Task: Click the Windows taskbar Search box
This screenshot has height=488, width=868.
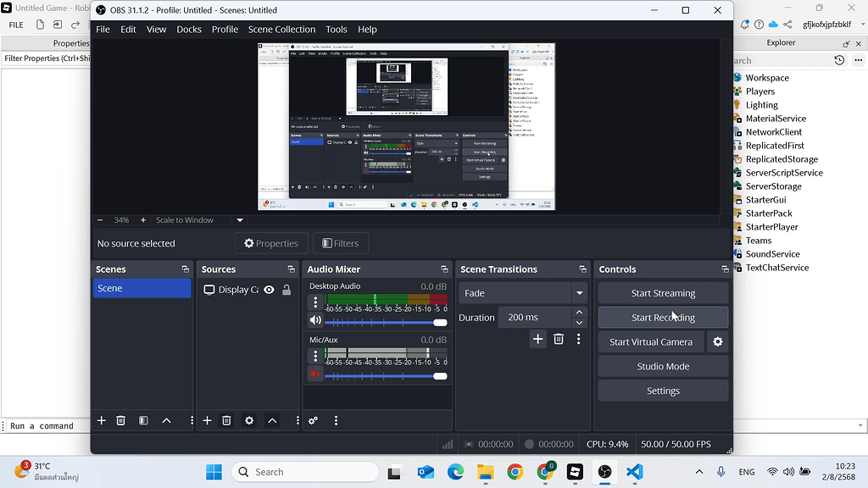Action: pyautogui.click(x=305, y=471)
